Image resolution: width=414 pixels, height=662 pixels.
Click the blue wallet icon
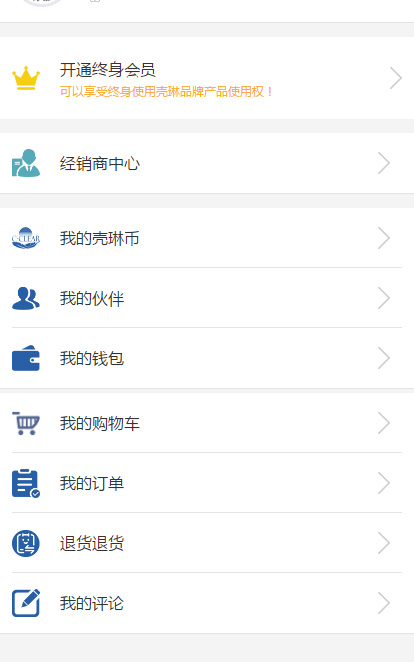pos(26,358)
